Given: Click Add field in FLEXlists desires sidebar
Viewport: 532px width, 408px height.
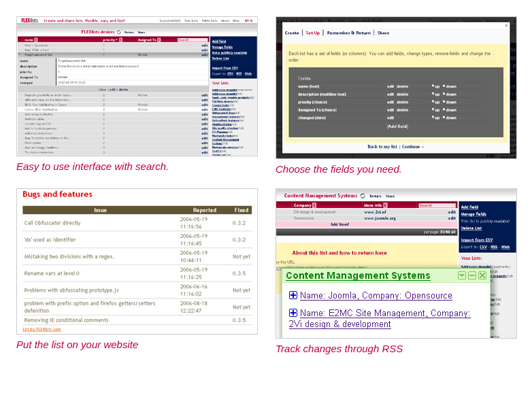Looking at the screenshot, I should 219,41.
